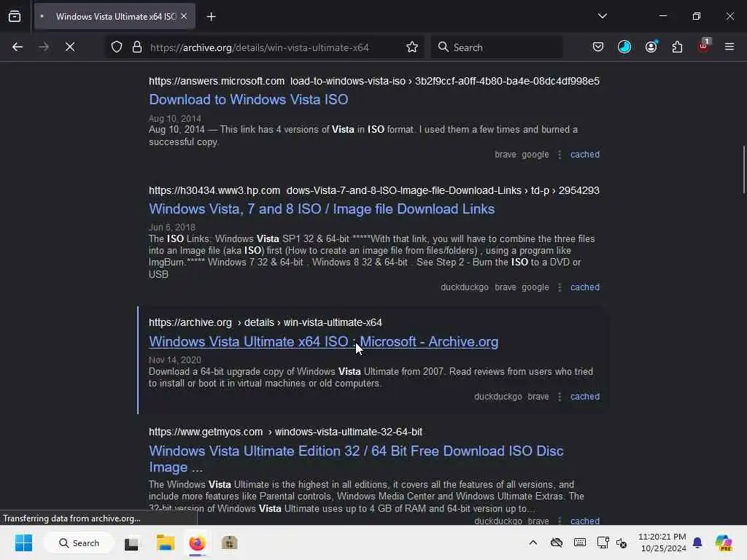Open the cloud sync tray icon
Viewport: 747px width, 560px height.
pos(557,542)
